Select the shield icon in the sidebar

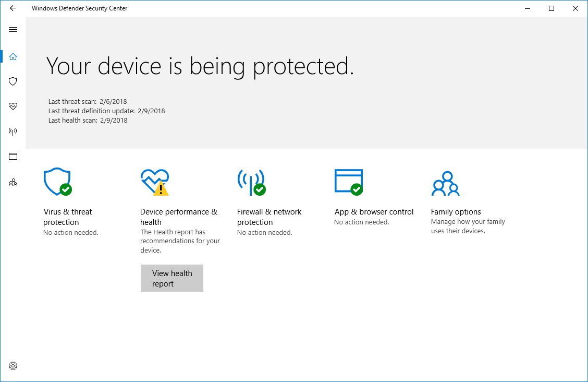(13, 81)
